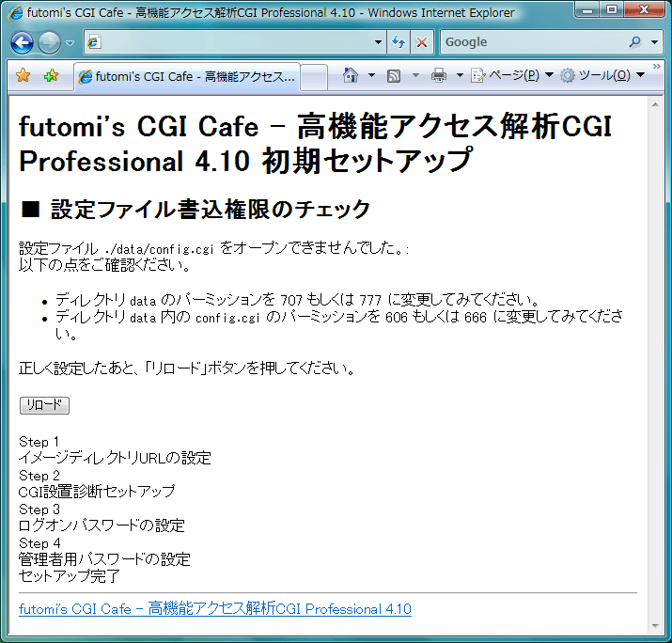The image size is (672, 643).
Task: Click 'ログオンパスワードの設定' text
Action: pos(102,525)
